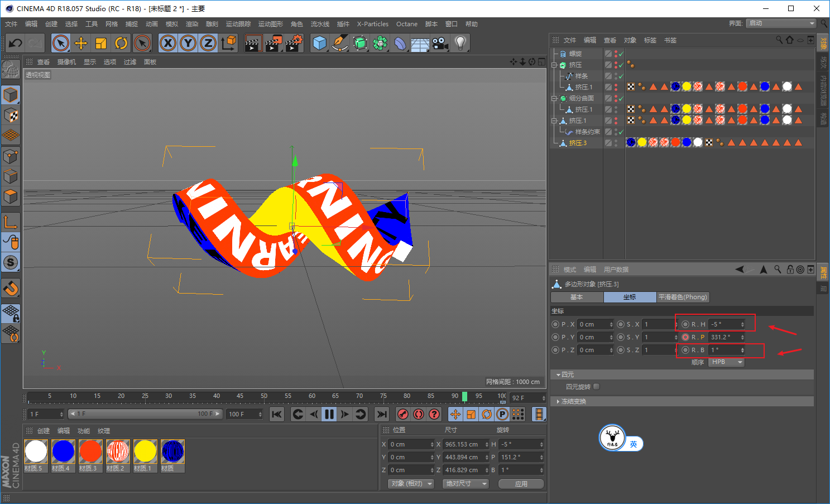Open 绝对尺寸 dropdown
The width and height of the screenshot is (830, 504).
466,484
